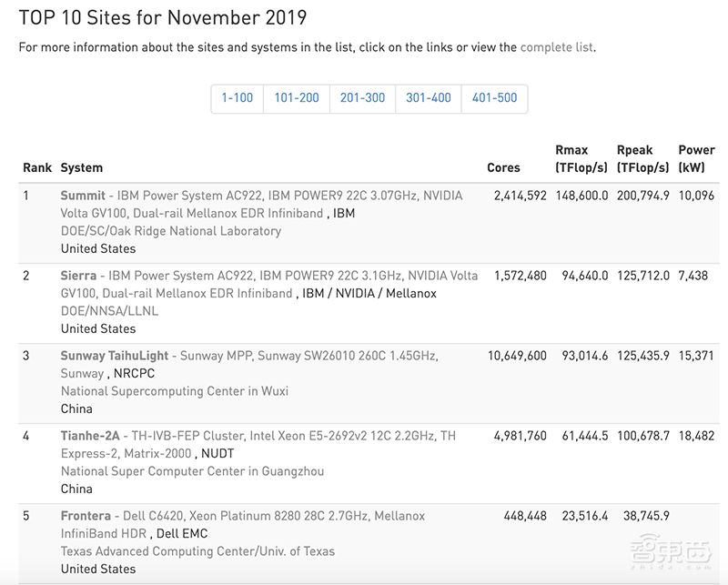Select the 1-100 page range
This screenshot has height=585, width=728.
(238, 98)
